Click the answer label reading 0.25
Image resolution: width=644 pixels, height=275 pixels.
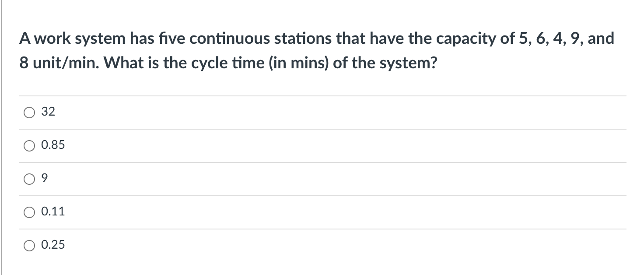53,245
